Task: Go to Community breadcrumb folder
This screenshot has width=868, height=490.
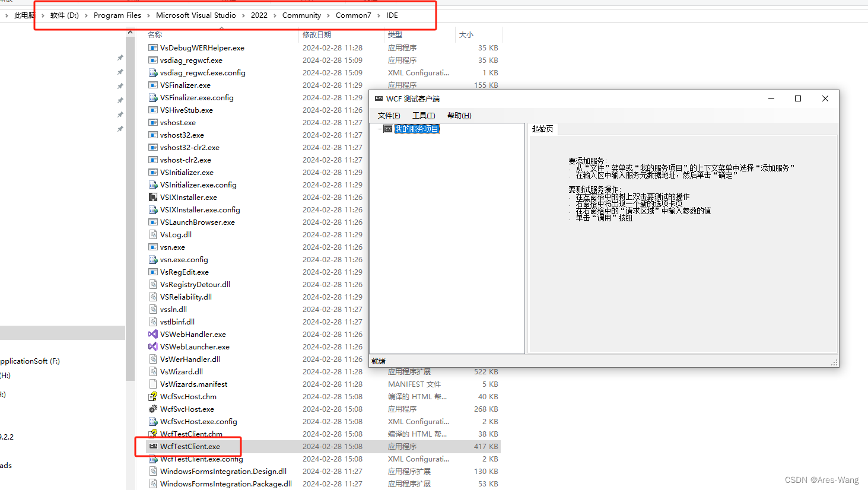Action: pos(301,15)
